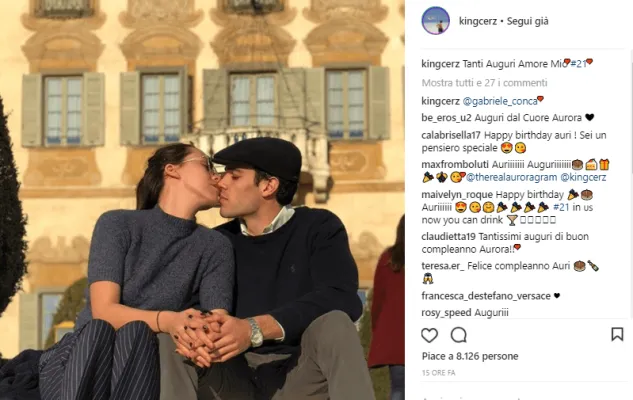Visit the @therealauroragram profile mention
This screenshot has width=633, height=400.
click(511, 177)
